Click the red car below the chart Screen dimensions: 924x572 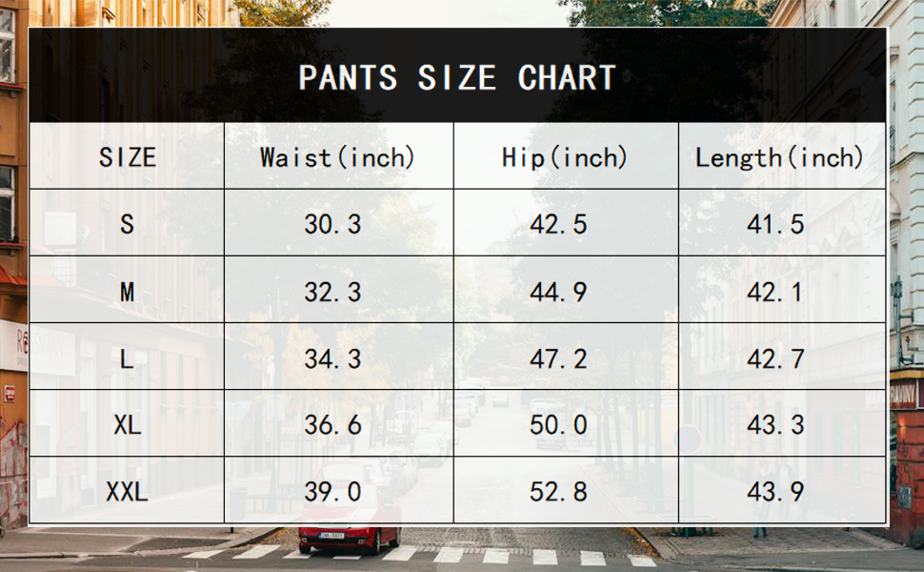(349, 539)
